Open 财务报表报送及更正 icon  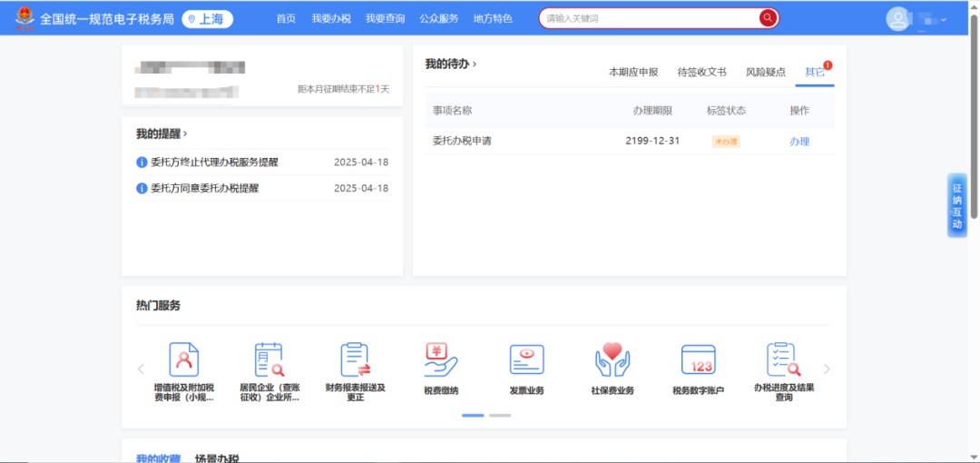pos(355,360)
